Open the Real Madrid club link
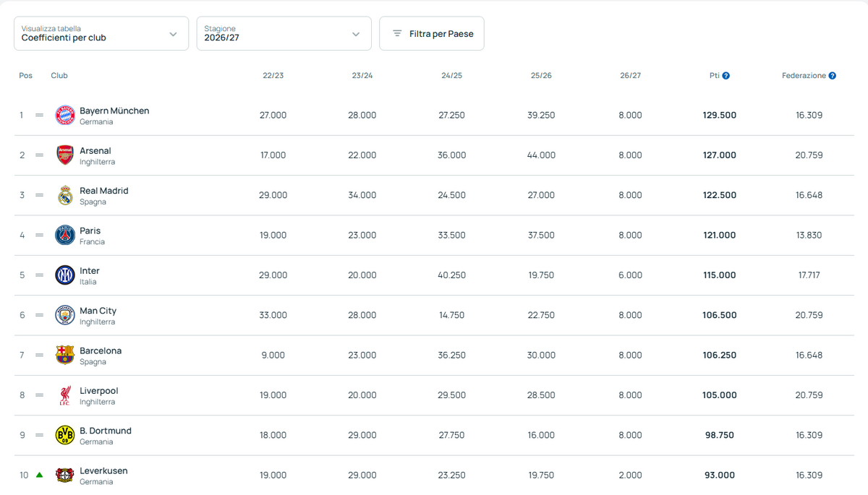This screenshot has height=495, width=868. (104, 191)
